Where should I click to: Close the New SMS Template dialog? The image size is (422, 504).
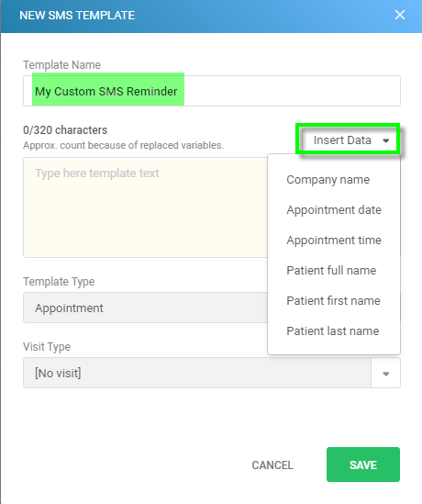tap(399, 15)
